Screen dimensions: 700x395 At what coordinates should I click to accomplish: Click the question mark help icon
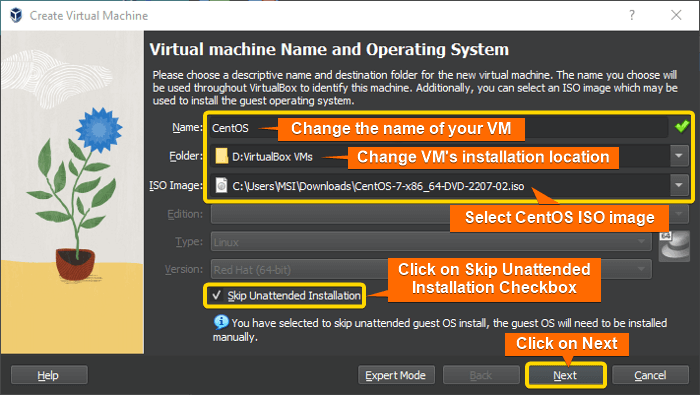[632, 15]
